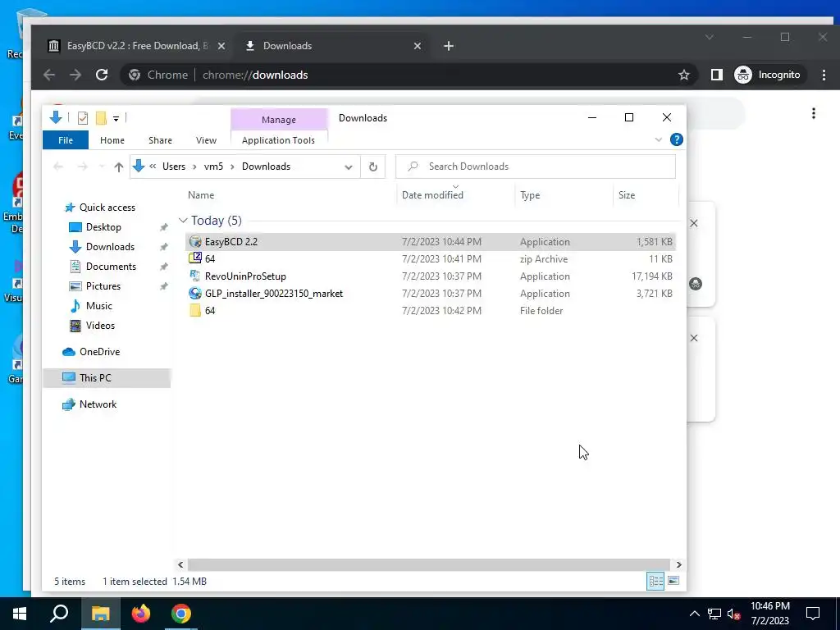Open OneDrive in navigation pane
This screenshot has width=840, height=630.
pos(99,352)
